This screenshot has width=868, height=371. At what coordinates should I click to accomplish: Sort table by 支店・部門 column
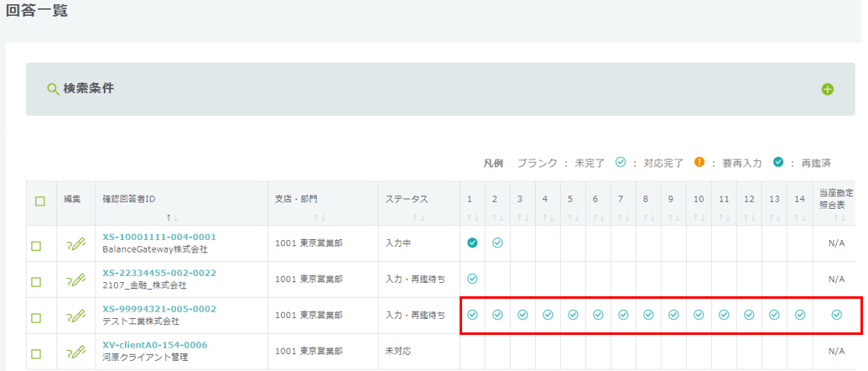pos(319,217)
